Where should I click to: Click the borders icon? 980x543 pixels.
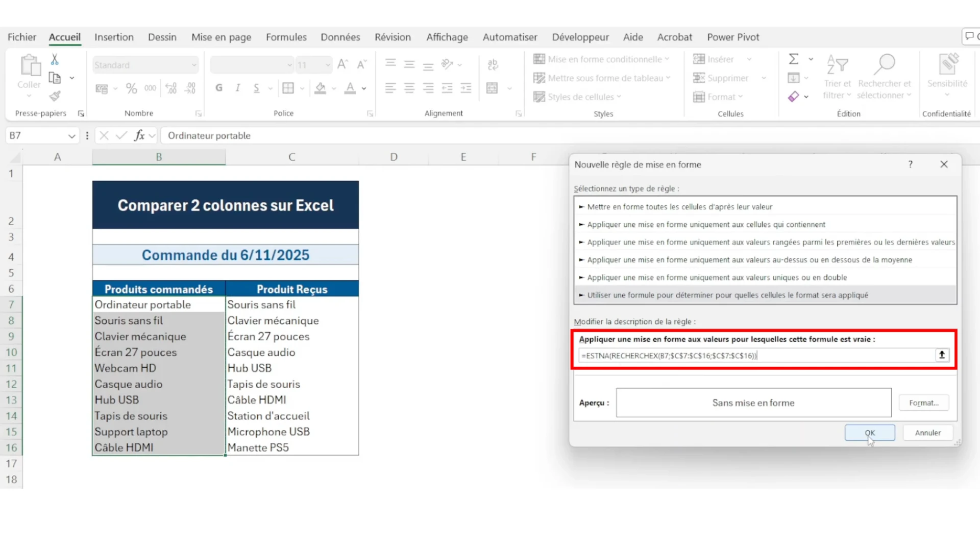pos(288,88)
